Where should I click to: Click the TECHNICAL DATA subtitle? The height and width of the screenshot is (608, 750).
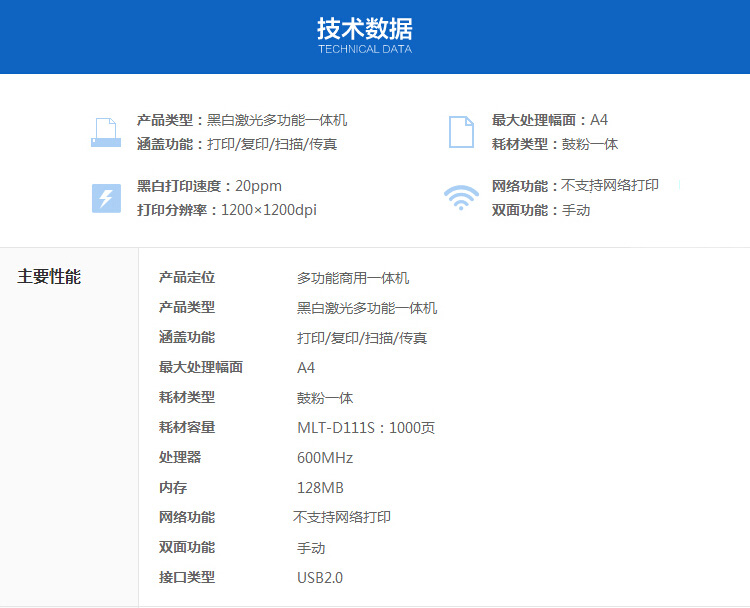tap(364, 49)
